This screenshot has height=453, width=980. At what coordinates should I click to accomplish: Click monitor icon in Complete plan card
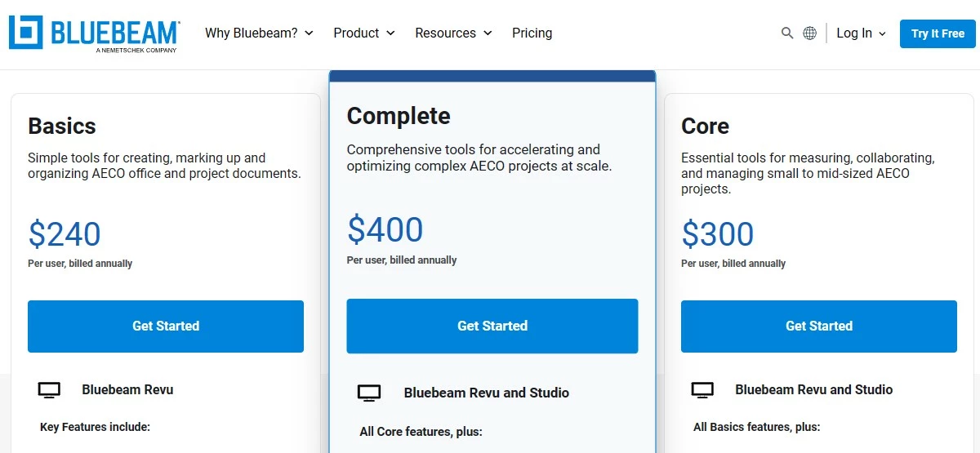pyautogui.click(x=369, y=393)
